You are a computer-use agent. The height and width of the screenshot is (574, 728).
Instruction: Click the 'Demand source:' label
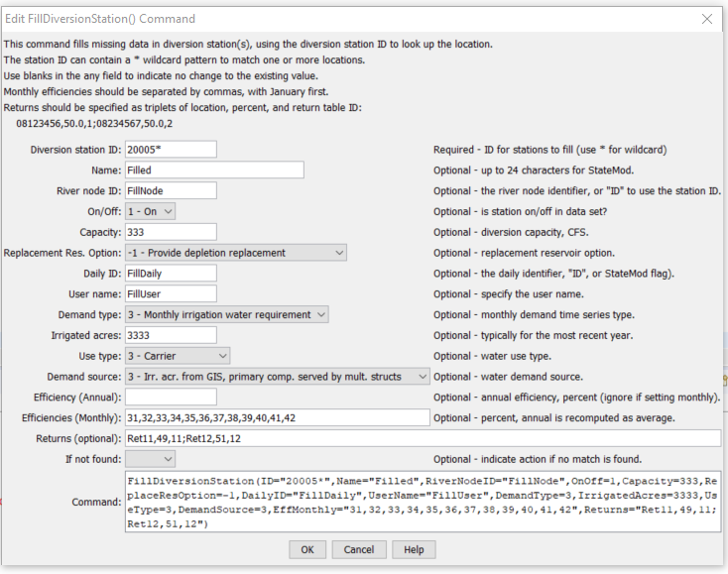[84, 377]
